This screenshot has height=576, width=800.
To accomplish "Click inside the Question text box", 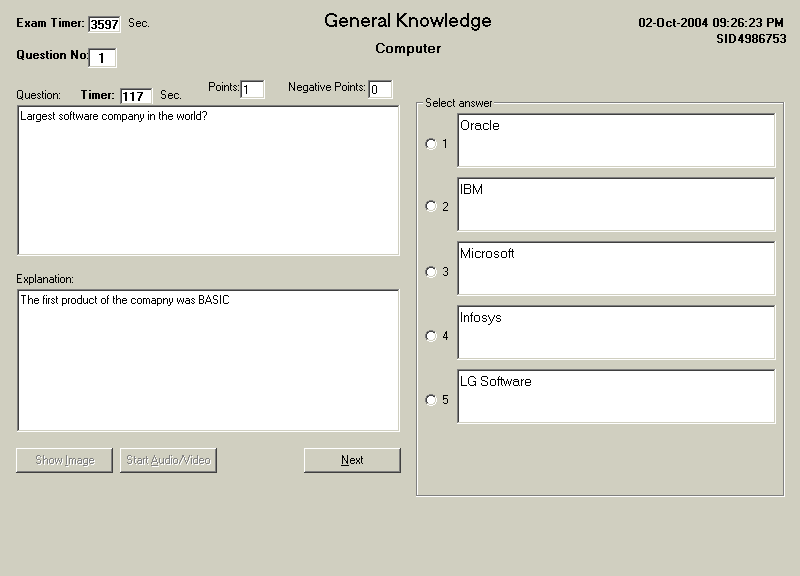I will pyautogui.click(x=208, y=180).
